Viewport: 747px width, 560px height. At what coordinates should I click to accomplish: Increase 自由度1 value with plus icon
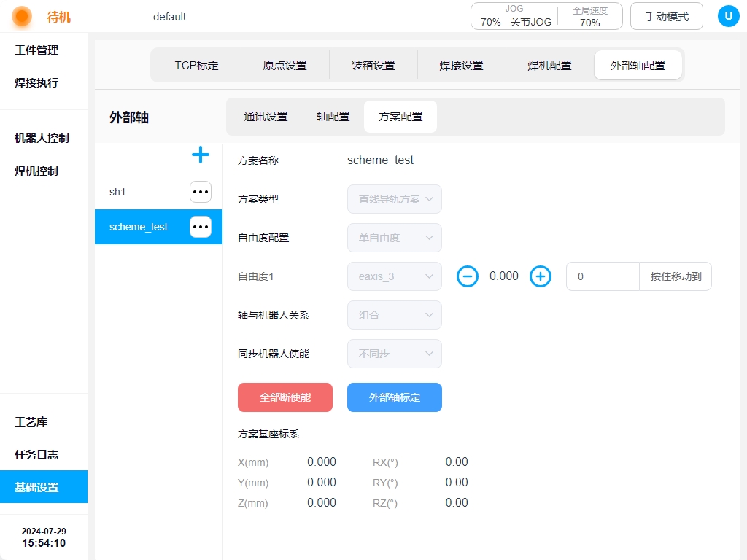(x=540, y=276)
